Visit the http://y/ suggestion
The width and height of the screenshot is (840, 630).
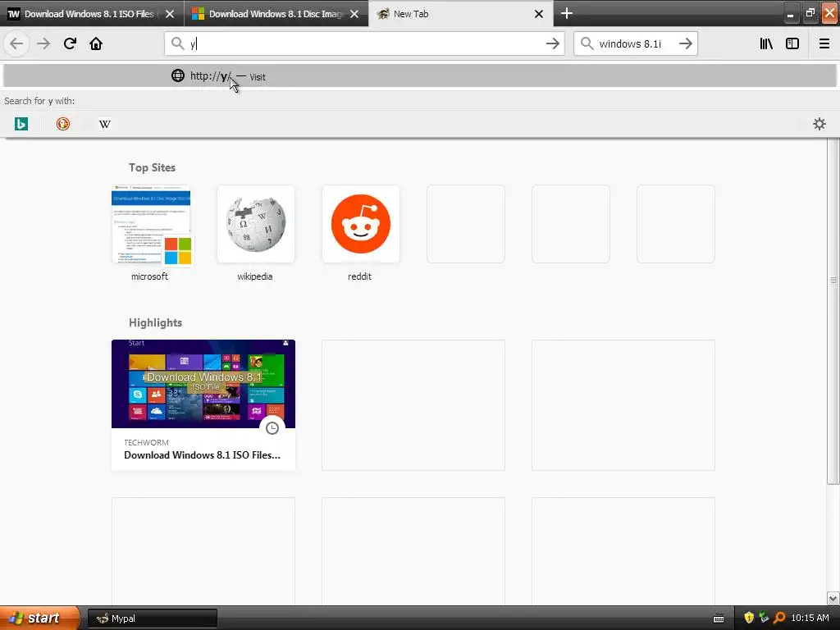tap(420, 76)
